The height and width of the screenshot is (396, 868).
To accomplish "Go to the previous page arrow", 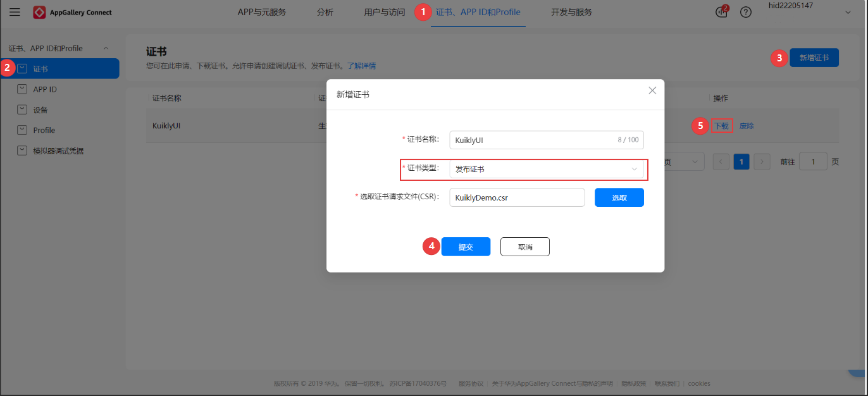I will [x=721, y=162].
